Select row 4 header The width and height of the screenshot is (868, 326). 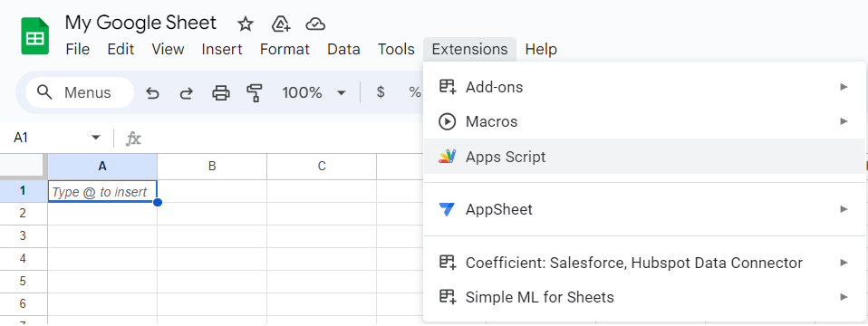point(23,259)
